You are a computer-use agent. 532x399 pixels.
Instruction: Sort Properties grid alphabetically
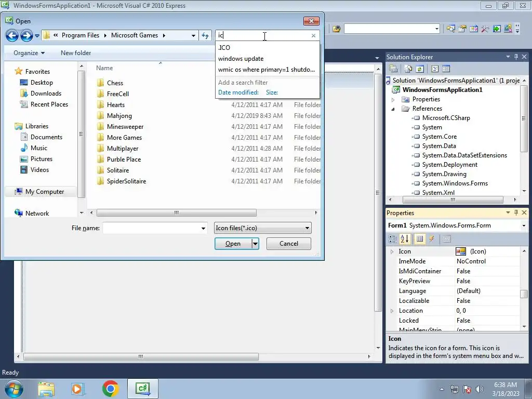tap(404, 239)
